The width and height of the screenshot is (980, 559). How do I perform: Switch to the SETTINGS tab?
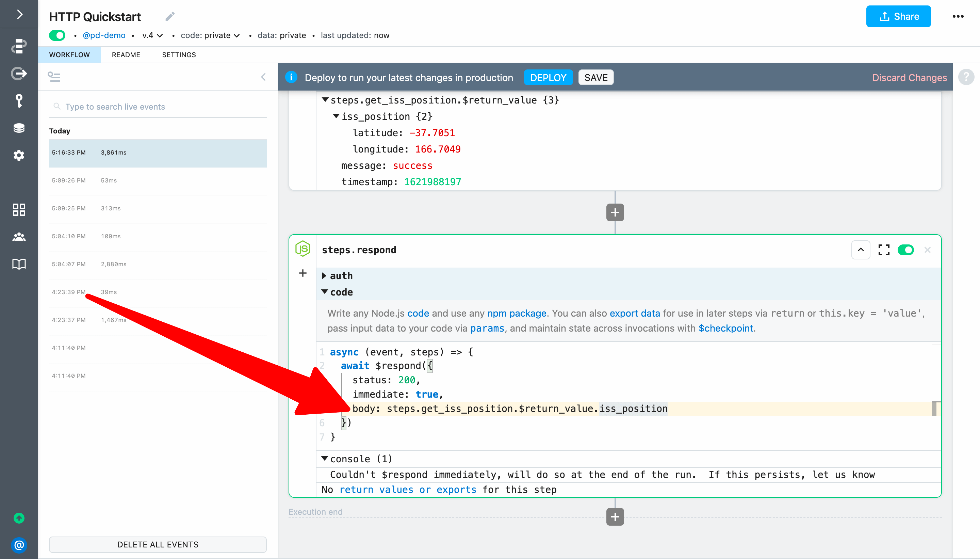179,55
